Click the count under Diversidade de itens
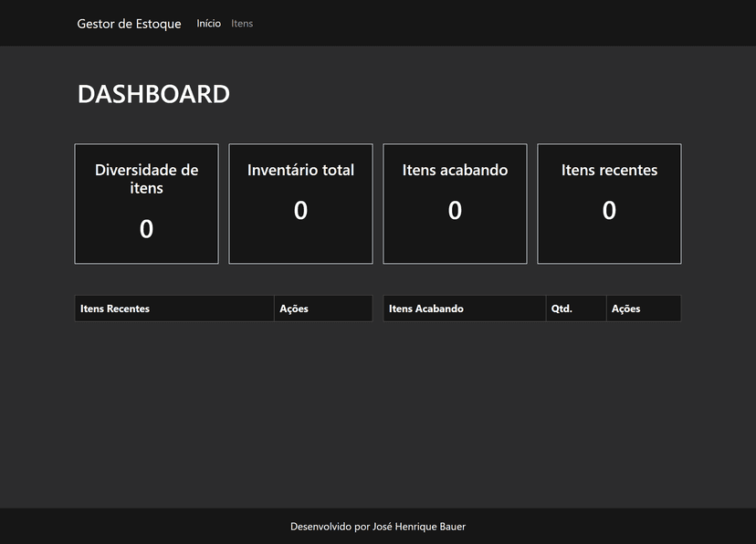 point(146,230)
